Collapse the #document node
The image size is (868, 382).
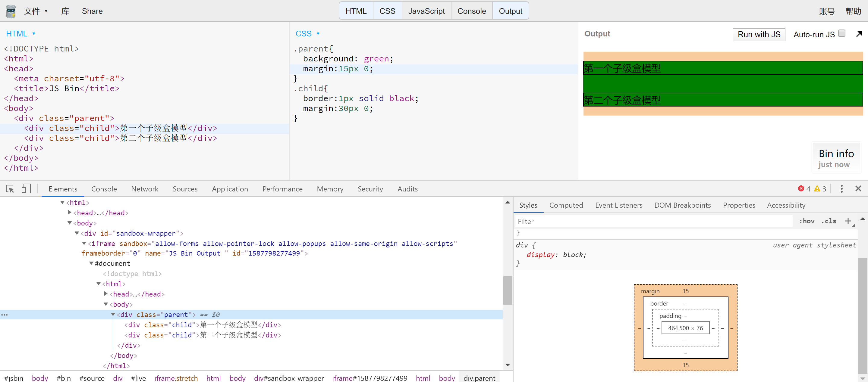(91, 263)
